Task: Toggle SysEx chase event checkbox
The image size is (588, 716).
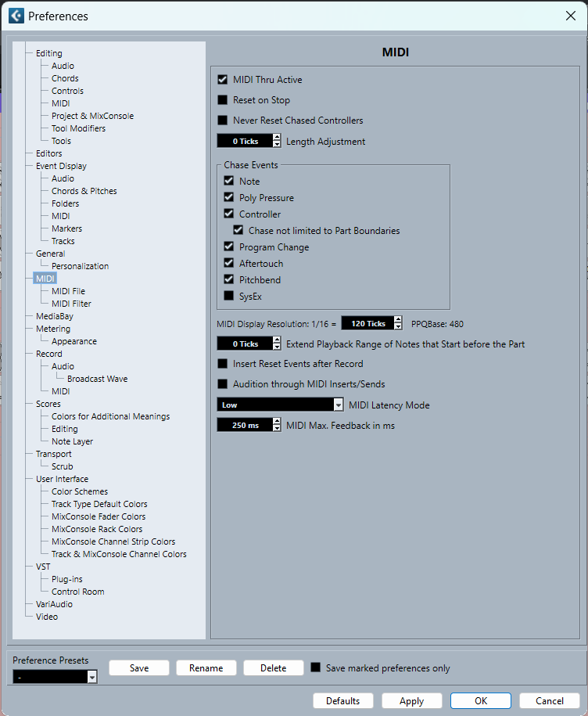Action: [x=229, y=296]
